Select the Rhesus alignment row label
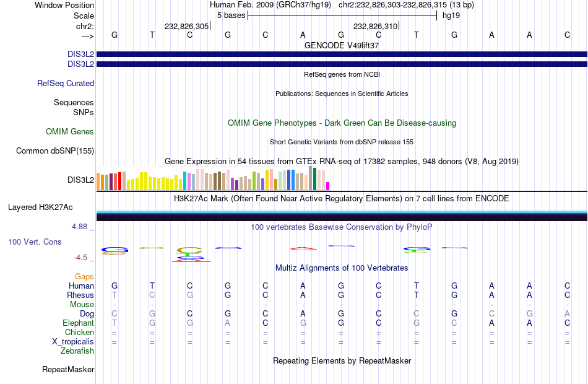588x384 pixels. point(80,295)
